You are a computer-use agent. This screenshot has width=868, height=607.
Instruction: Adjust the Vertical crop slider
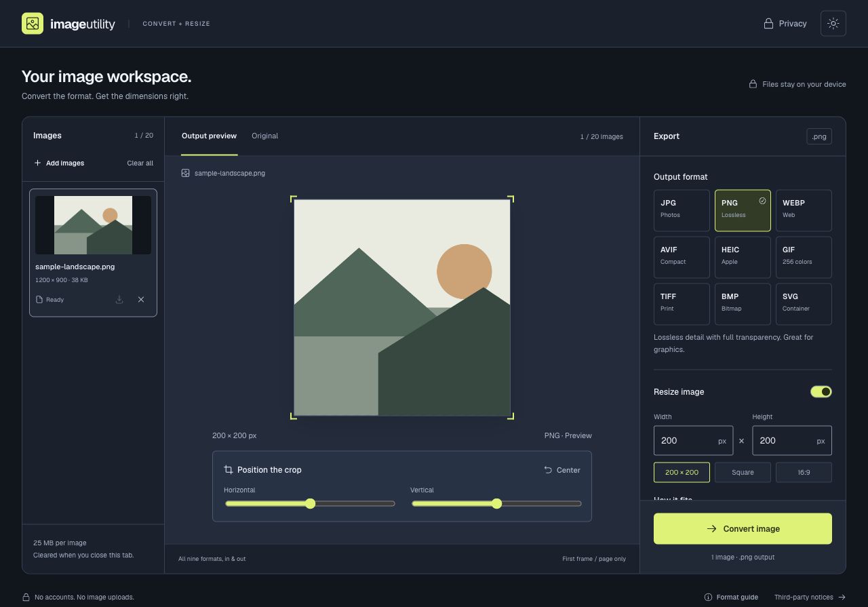[x=496, y=503]
